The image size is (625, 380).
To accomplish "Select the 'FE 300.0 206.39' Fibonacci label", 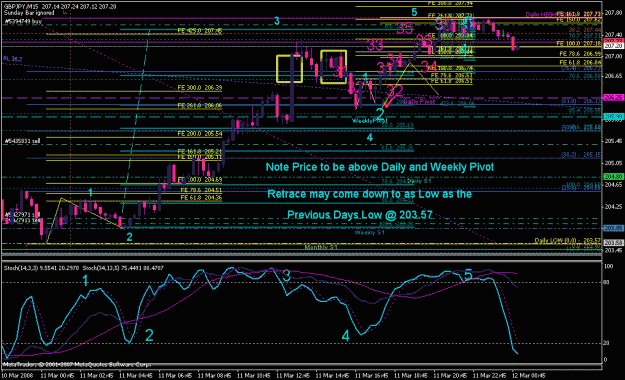I will [200, 87].
